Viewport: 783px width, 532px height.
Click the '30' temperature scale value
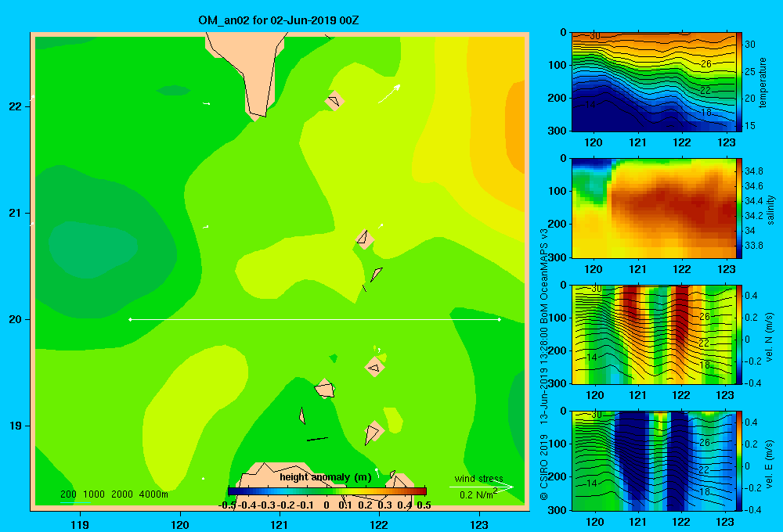[750, 45]
